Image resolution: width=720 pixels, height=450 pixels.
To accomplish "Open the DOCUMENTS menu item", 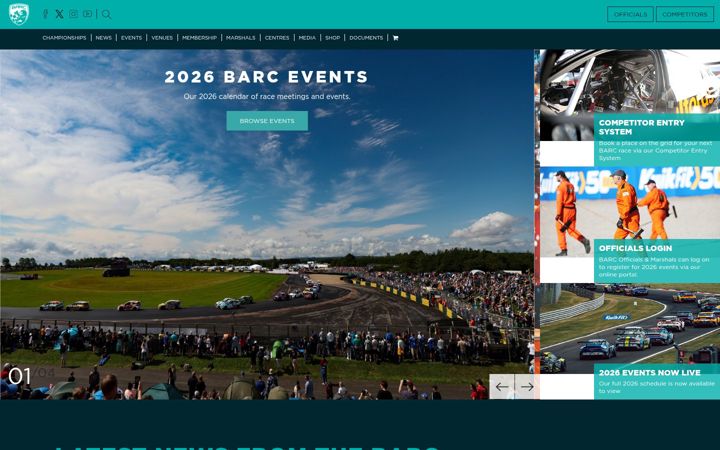I will [366, 38].
